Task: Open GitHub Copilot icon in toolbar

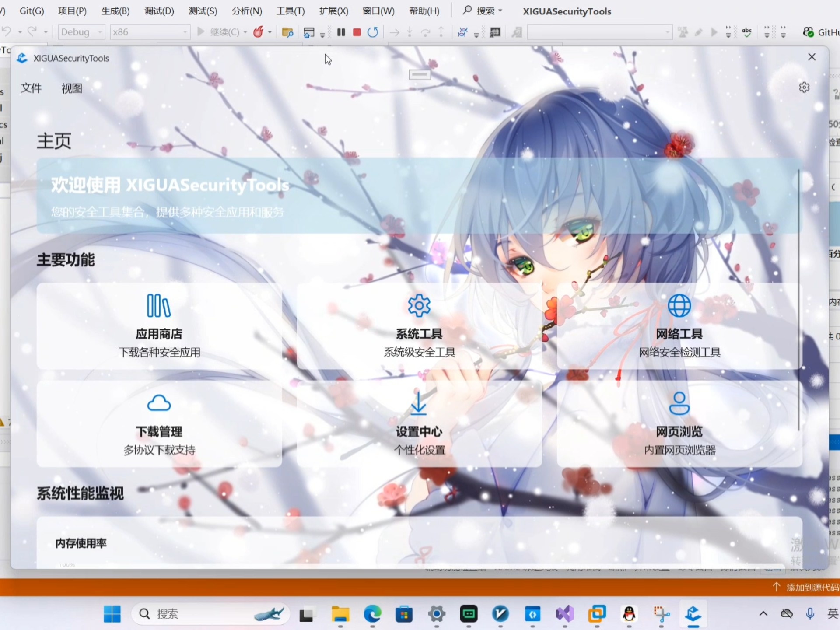Action: [808, 32]
